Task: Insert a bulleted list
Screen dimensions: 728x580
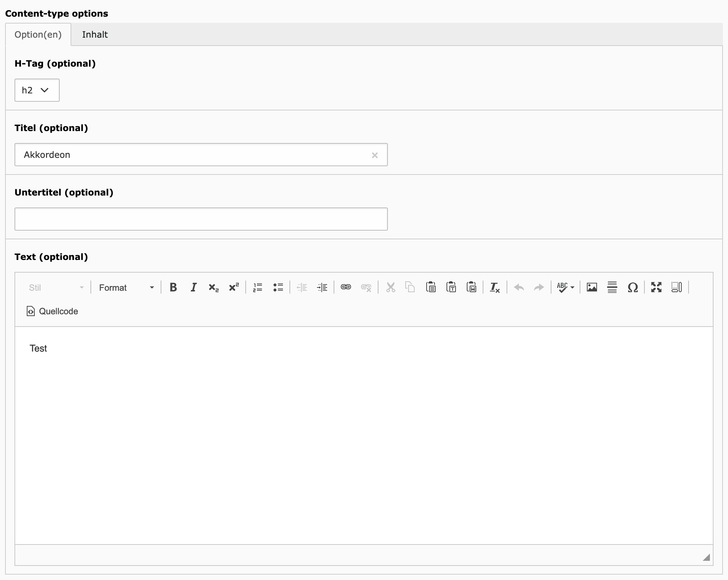Action: pos(278,287)
